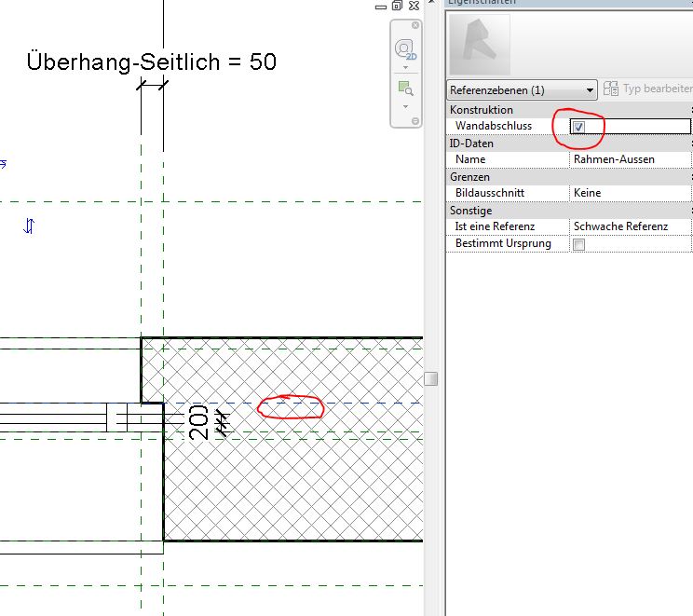Activate the zoom region magnifier tool
The height and width of the screenshot is (616, 693).
(x=405, y=88)
